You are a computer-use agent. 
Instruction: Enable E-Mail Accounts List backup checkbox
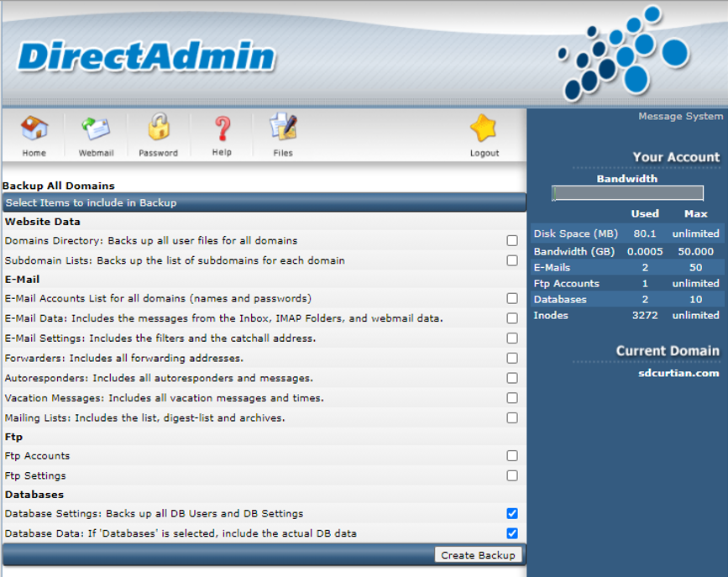pos(512,298)
